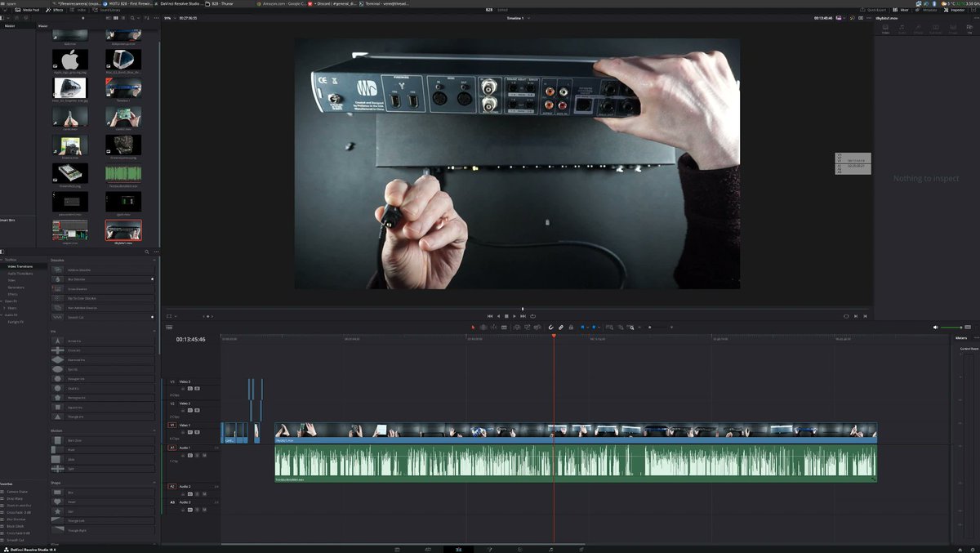
Task: Select Audio Transitions in the toolbox
Action: point(20,273)
